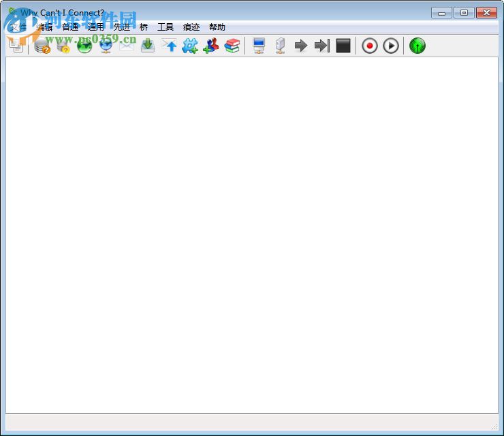
Task: Open the 普通 menu
Action: 70,27
